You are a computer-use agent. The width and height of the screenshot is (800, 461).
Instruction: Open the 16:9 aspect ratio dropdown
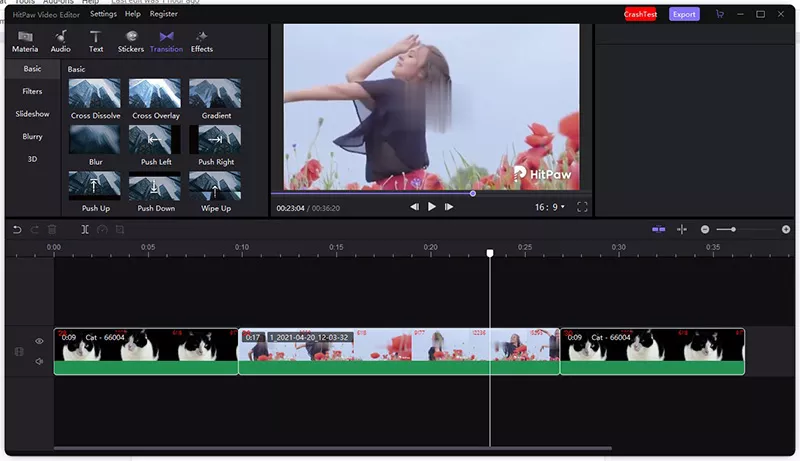pyautogui.click(x=549, y=207)
